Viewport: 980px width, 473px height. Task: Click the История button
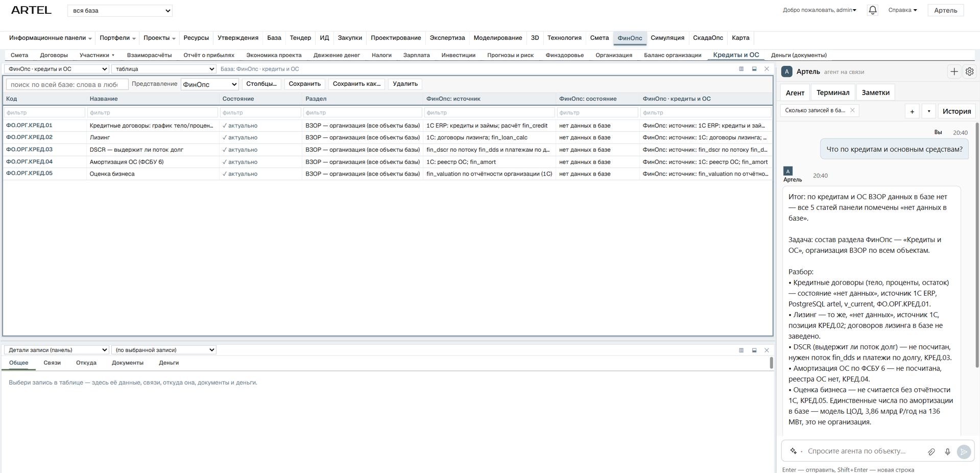coord(957,111)
